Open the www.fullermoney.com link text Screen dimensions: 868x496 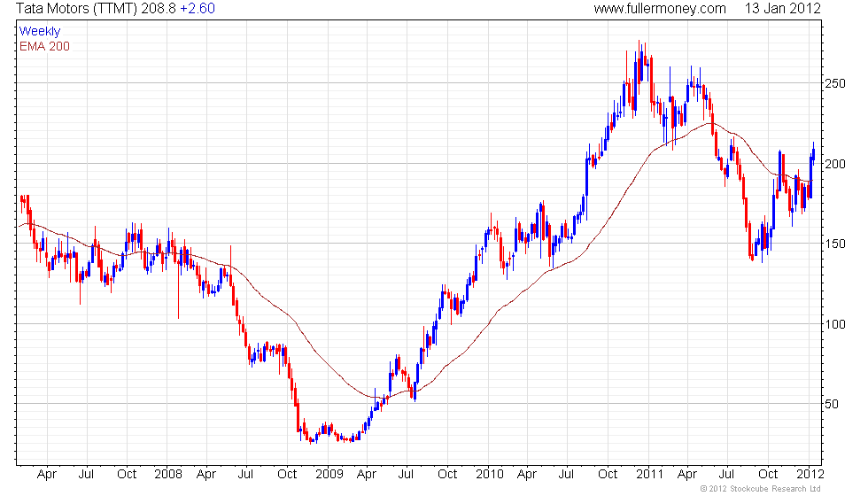660,9
